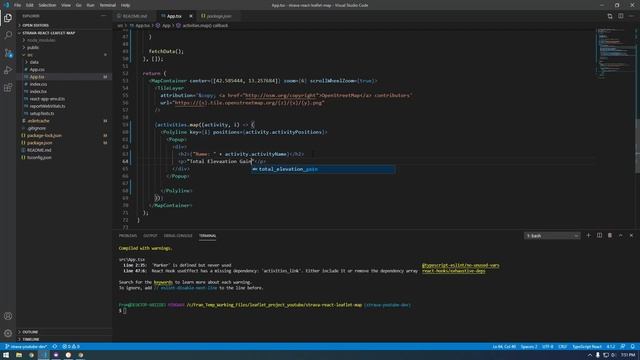Screen dimensions: 640x360
Task: Open the Search view in the activity bar
Action: coord(8,35)
